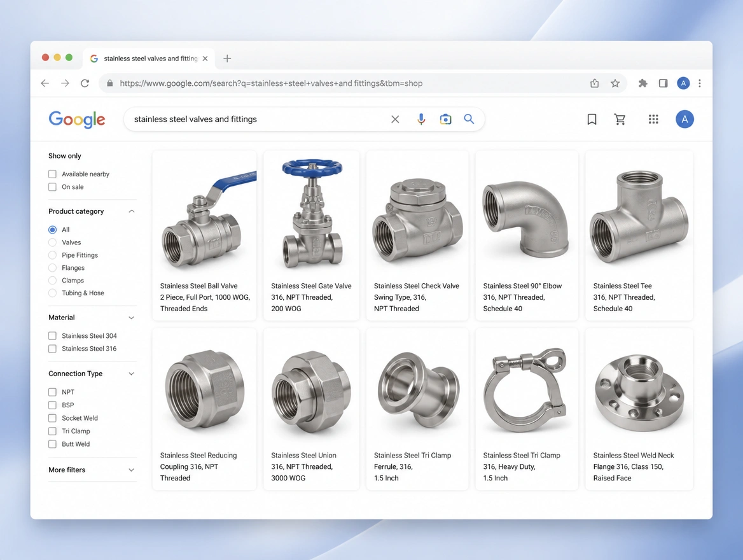Check the Socket Weld connection type
The width and height of the screenshot is (743, 560).
pos(52,418)
